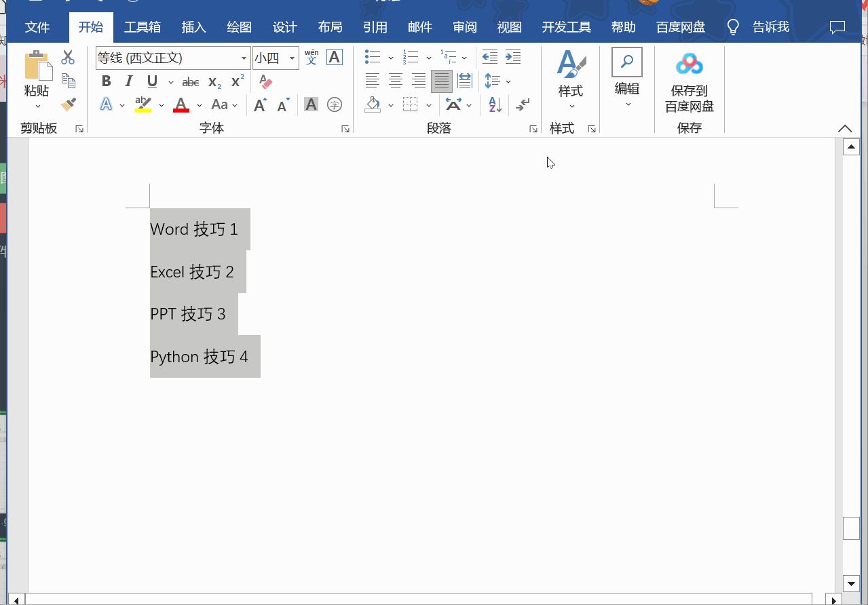Screen dimensions: 868x605
Task: Apply superscript formatting
Action: click(235, 81)
